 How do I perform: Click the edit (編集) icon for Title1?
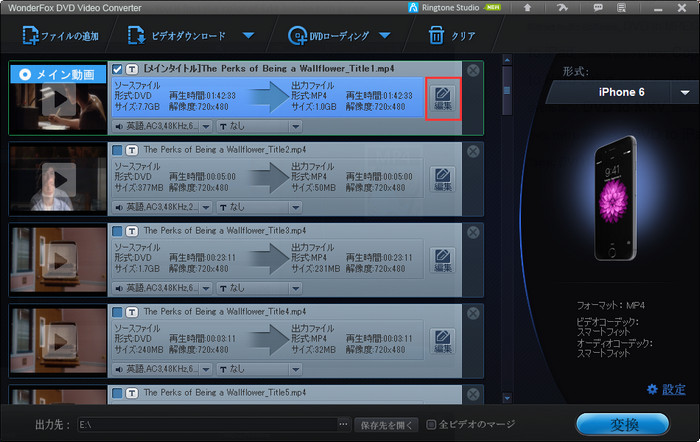(x=443, y=97)
